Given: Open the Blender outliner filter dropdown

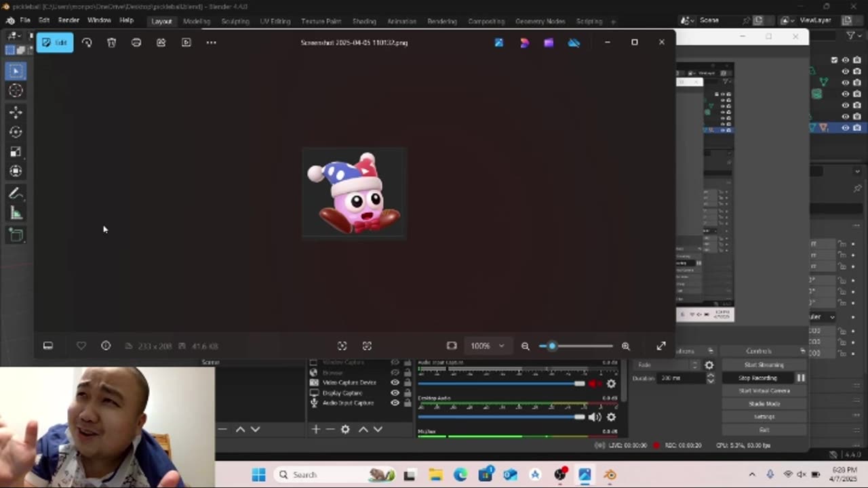Looking at the screenshot, I should pyautogui.click(x=853, y=35).
